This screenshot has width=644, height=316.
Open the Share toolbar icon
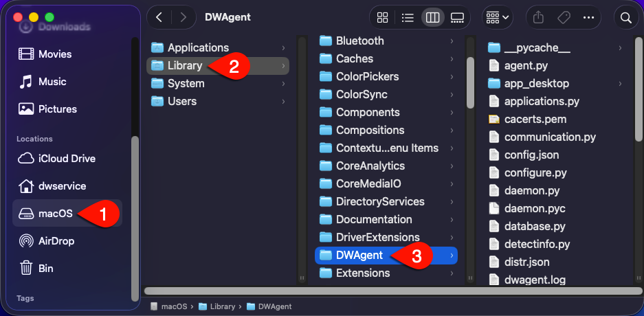pyautogui.click(x=538, y=17)
